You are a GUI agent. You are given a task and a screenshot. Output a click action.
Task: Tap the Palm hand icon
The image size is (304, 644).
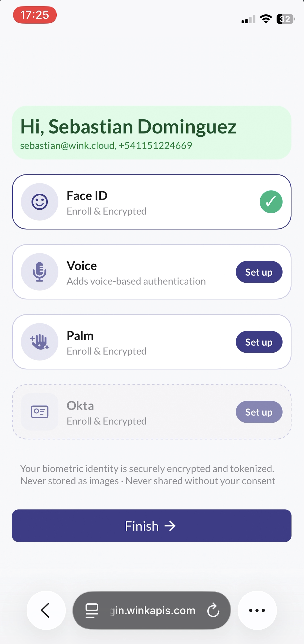click(x=40, y=342)
